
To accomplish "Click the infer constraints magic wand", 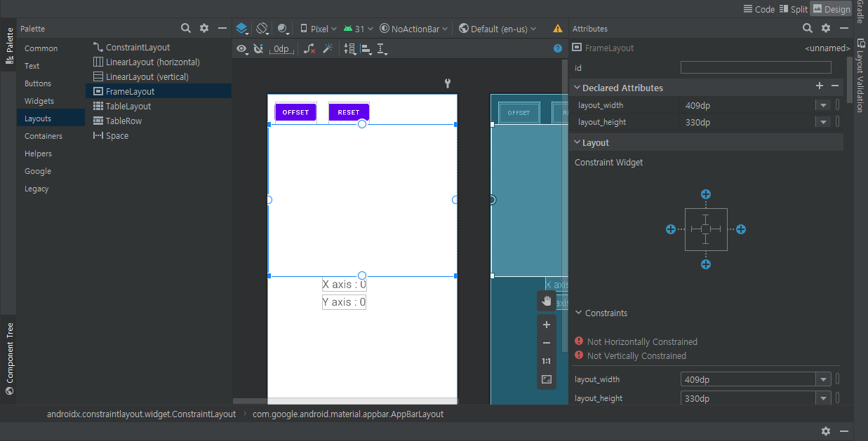I will click(327, 48).
